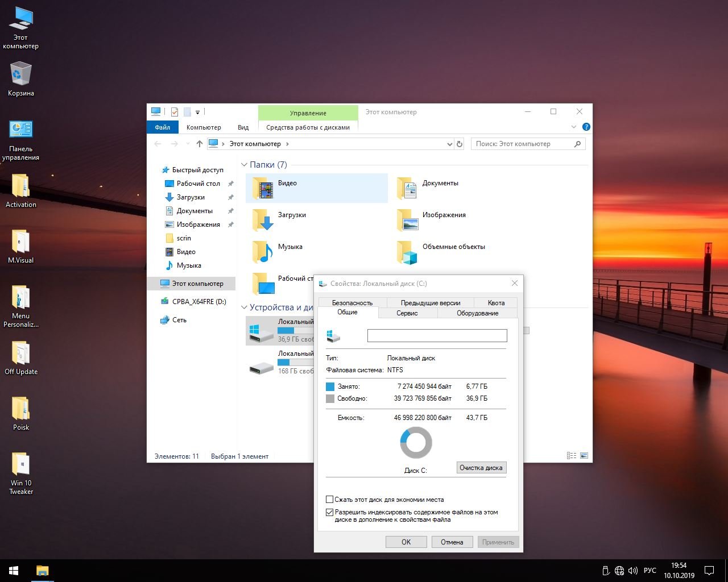Viewport: 728px width, 582px height.
Task: Open the network globe tray icon
Action: (x=619, y=571)
